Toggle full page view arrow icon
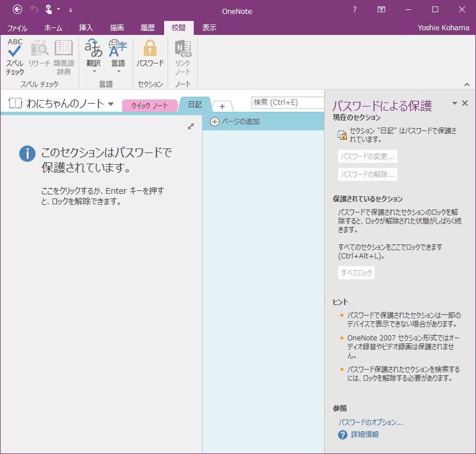476x454 pixels. tap(191, 126)
